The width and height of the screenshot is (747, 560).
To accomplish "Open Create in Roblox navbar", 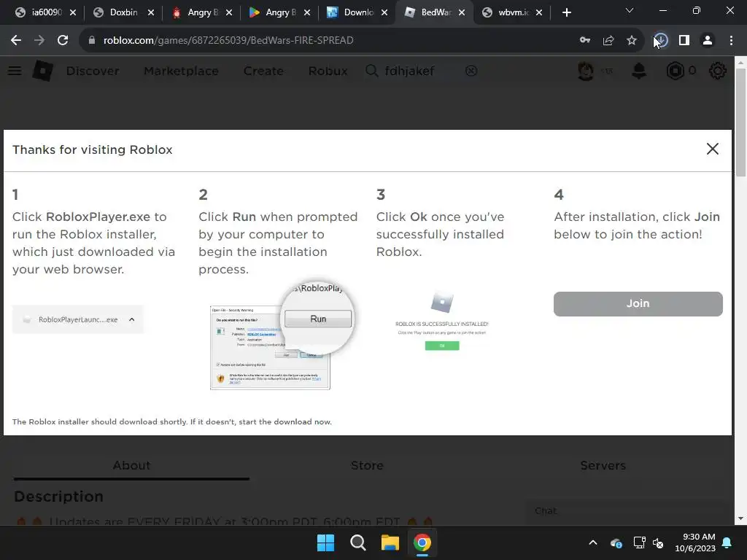I will [263, 71].
